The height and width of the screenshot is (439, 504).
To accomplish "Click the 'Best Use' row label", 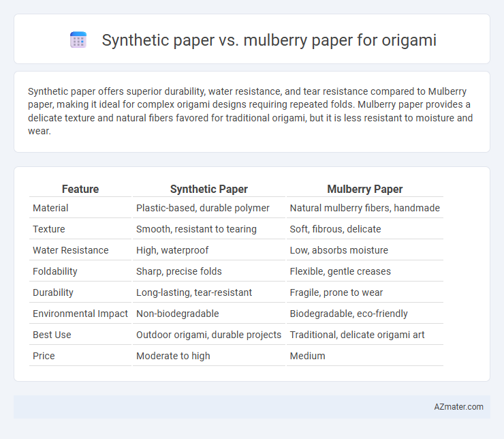I will pos(52,335).
